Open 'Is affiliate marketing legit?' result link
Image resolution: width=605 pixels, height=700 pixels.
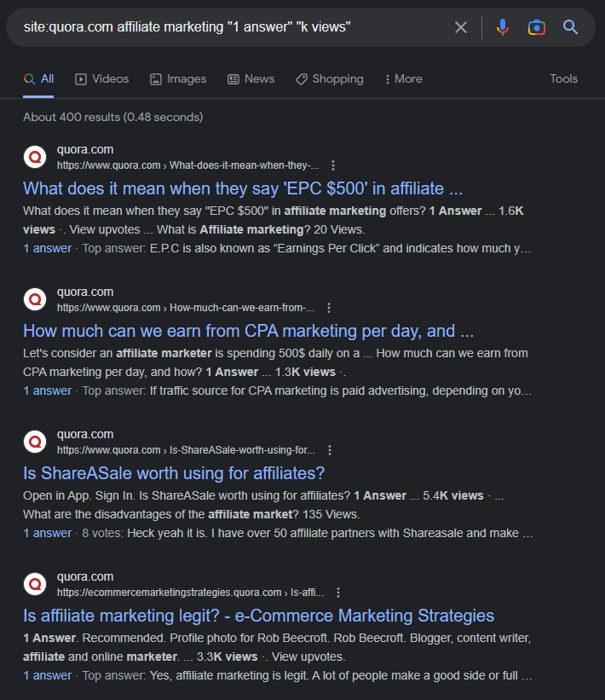coord(258,616)
